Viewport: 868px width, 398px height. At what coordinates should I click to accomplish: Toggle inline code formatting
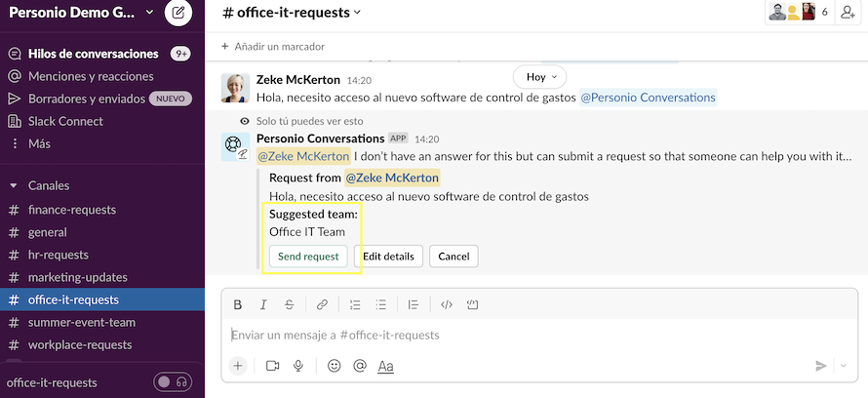(447, 304)
